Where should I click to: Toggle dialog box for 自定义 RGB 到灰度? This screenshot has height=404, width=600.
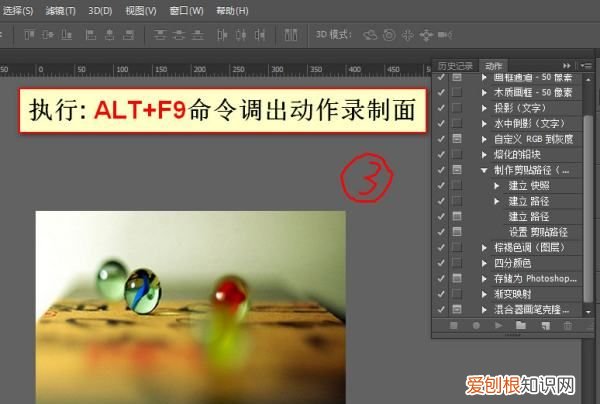click(x=457, y=138)
